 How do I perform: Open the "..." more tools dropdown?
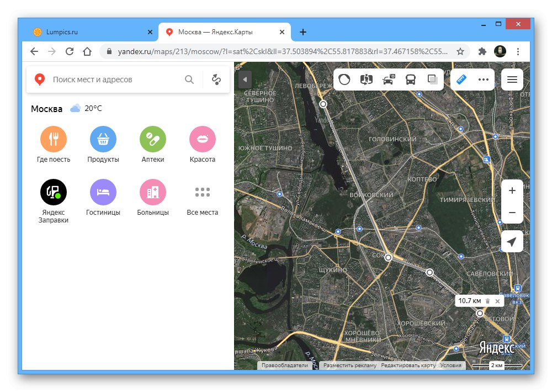pos(484,80)
